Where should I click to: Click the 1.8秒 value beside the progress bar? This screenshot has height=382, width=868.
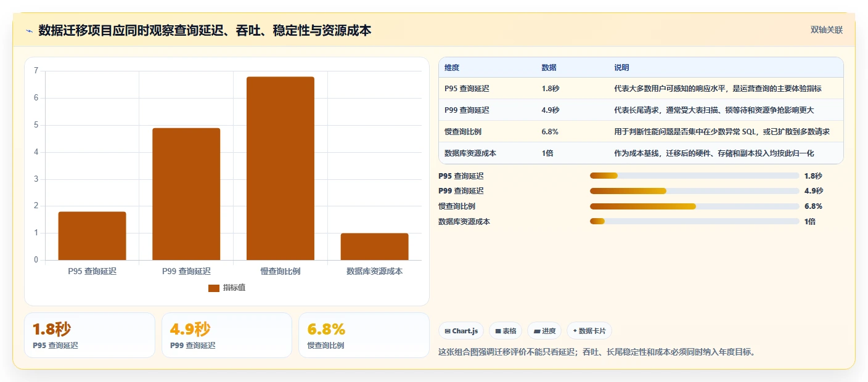(x=813, y=176)
